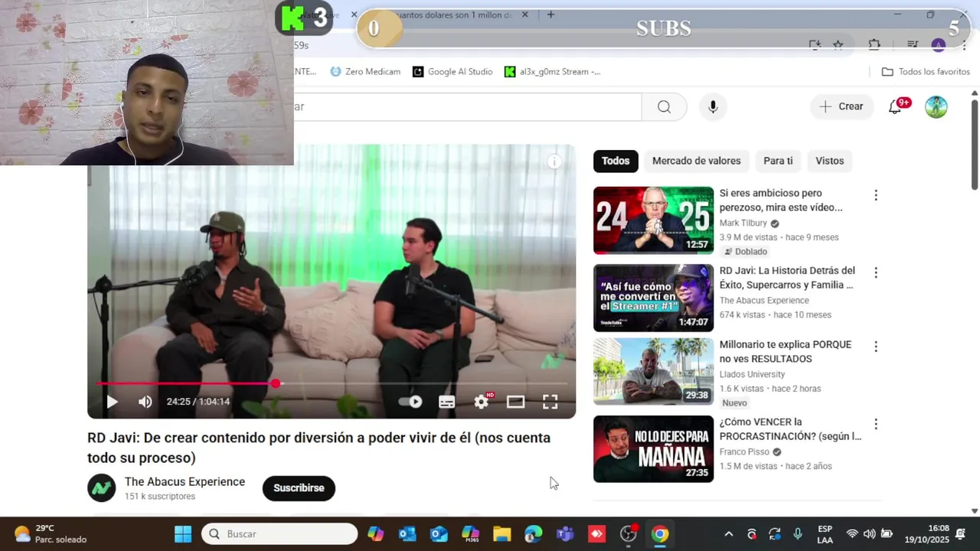The width and height of the screenshot is (980, 551).
Task: Open The Abacus Experience channel avatar
Action: [101, 487]
